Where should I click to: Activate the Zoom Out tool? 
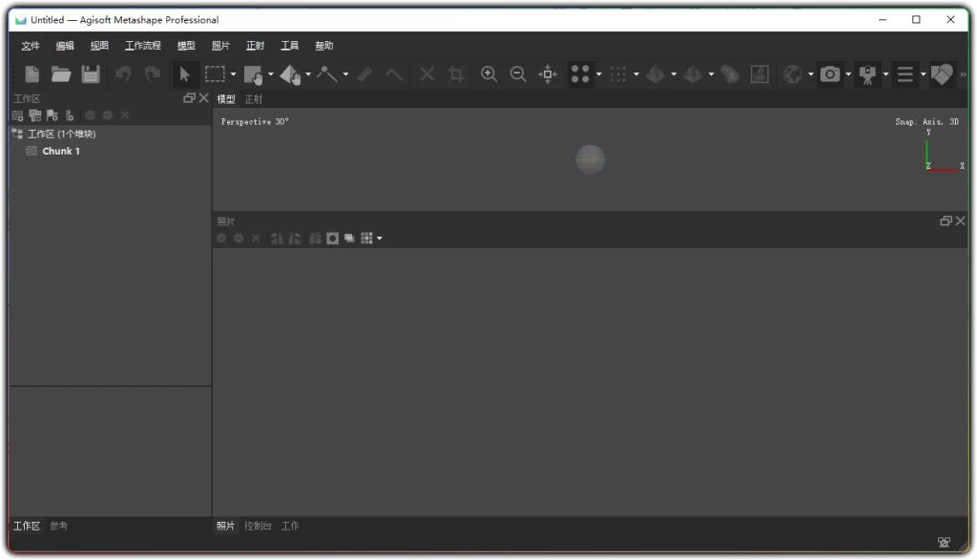click(x=518, y=73)
